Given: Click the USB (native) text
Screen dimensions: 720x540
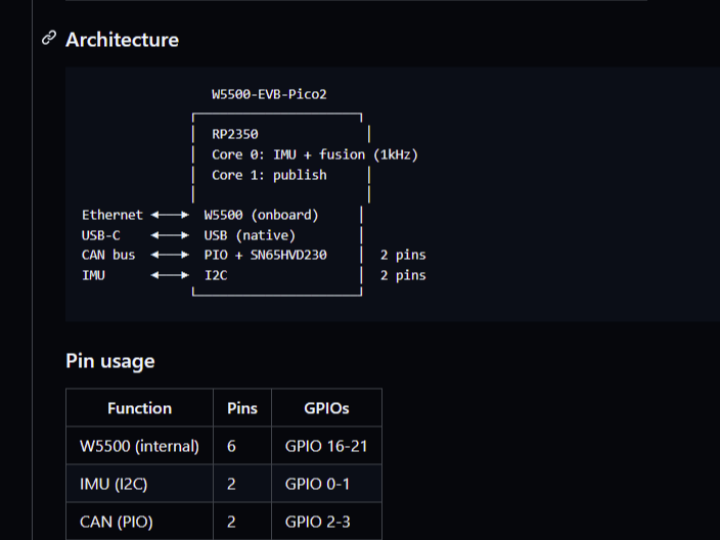Looking at the screenshot, I should (x=249, y=235).
